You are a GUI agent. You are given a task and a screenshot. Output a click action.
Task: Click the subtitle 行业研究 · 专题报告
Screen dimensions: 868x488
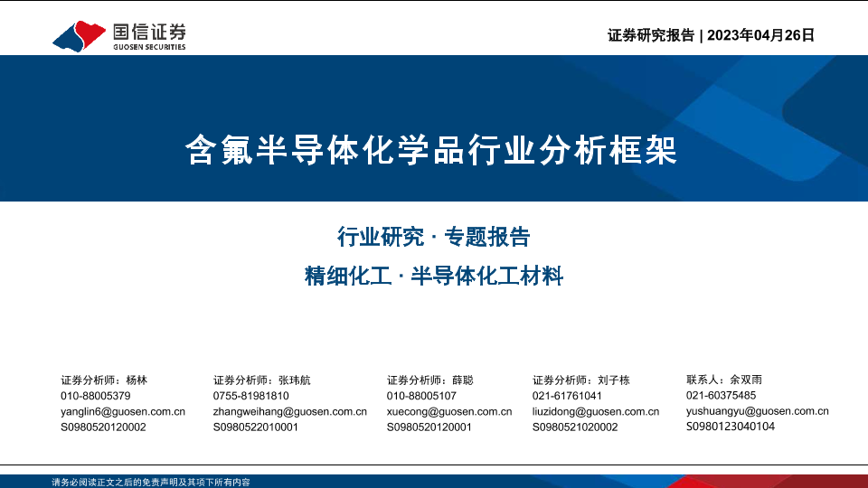pyautogui.click(x=433, y=238)
